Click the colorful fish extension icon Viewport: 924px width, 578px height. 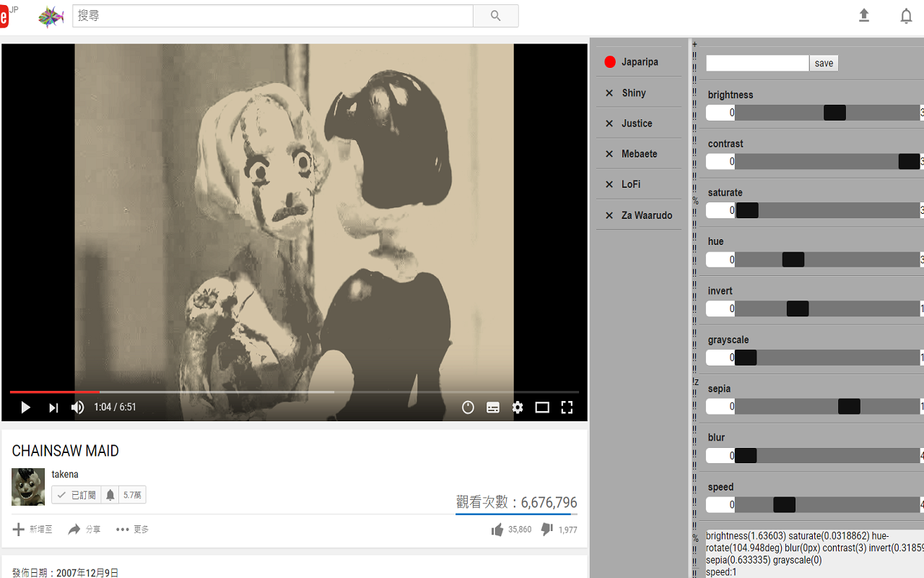(51, 17)
